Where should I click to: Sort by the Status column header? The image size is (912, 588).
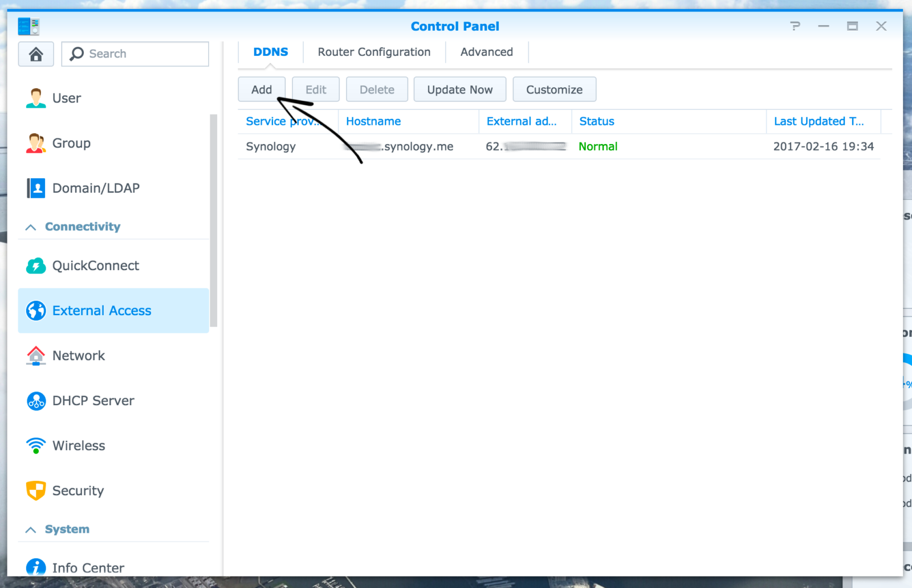(669, 121)
